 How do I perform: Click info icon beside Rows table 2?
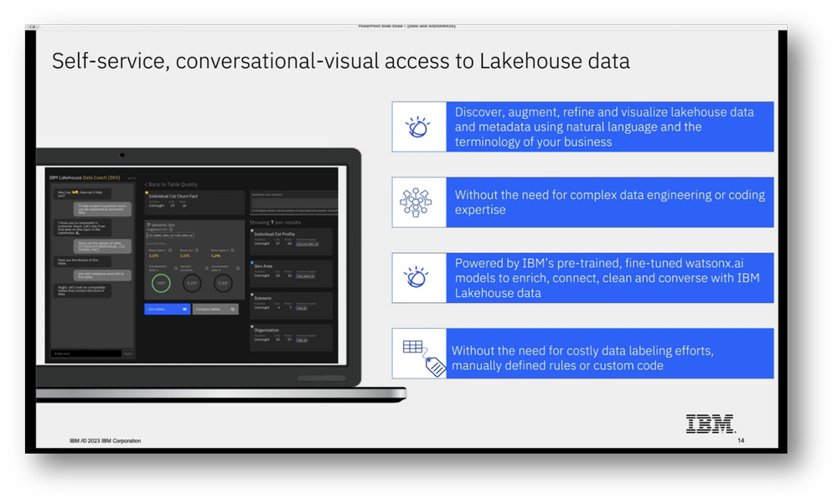tap(232, 250)
